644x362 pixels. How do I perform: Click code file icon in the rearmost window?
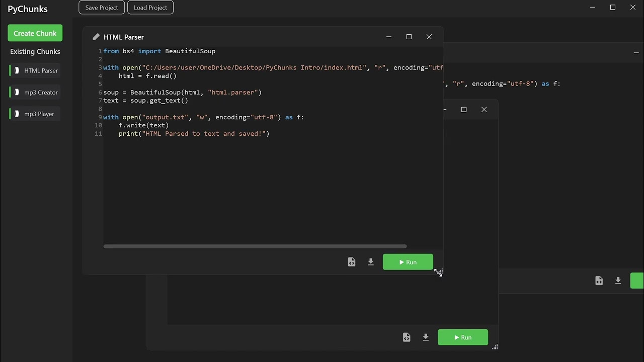click(599, 281)
